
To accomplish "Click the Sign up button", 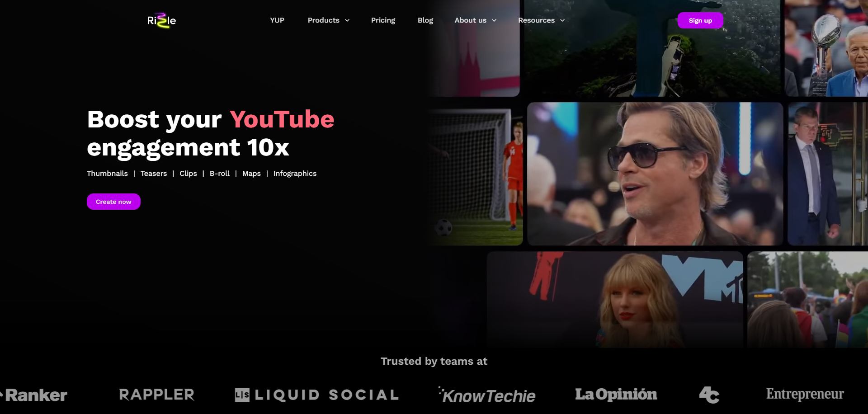I will (x=700, y=20).
